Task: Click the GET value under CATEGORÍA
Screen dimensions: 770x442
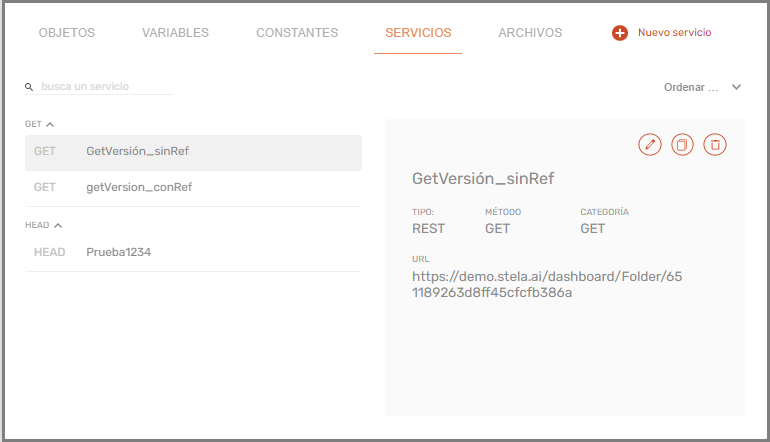Action: (x=593, y=229)
